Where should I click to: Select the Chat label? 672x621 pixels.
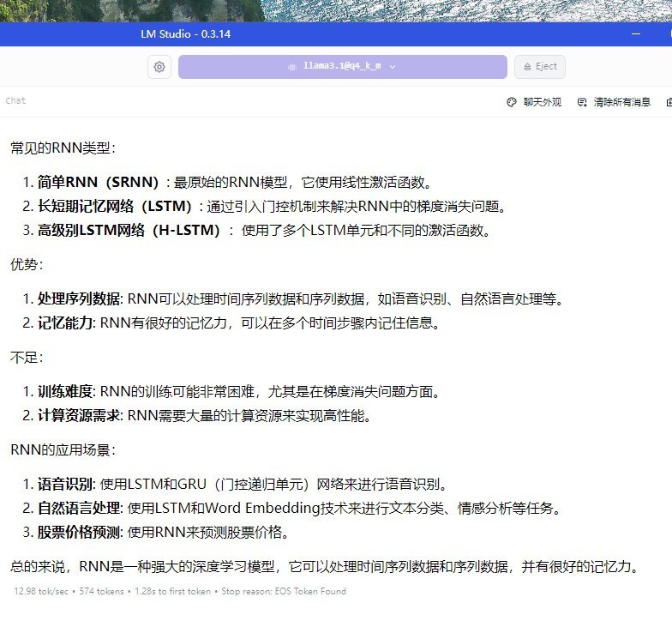pyautogui.click(x=15, y=101)
